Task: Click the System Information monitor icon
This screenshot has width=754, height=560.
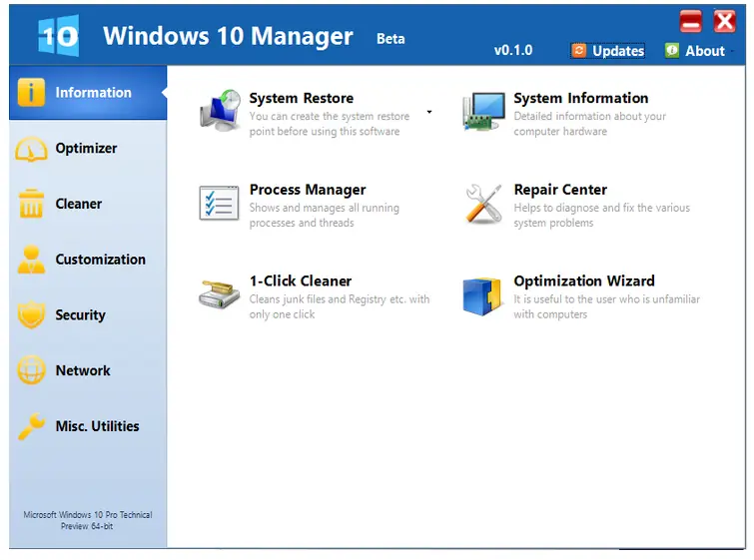Action: point(484,112)
